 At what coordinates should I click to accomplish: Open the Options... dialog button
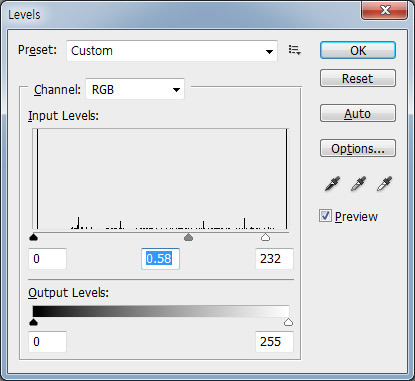coord(358,148)
